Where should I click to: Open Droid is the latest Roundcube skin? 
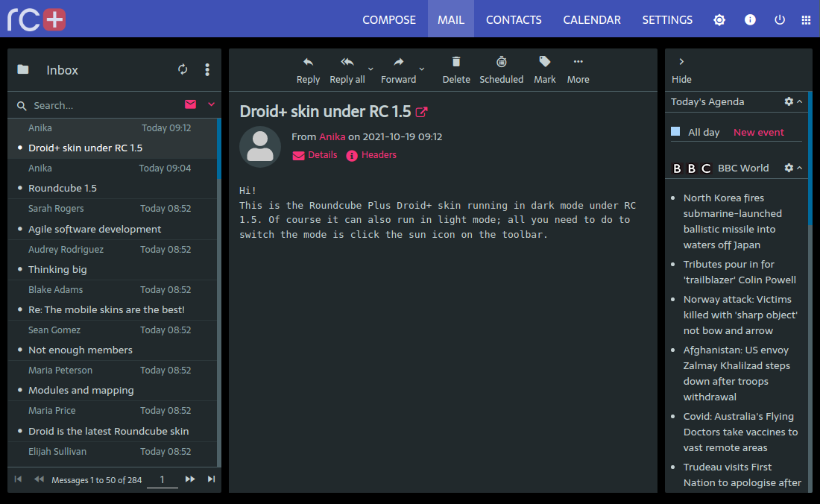click(113, 421)
